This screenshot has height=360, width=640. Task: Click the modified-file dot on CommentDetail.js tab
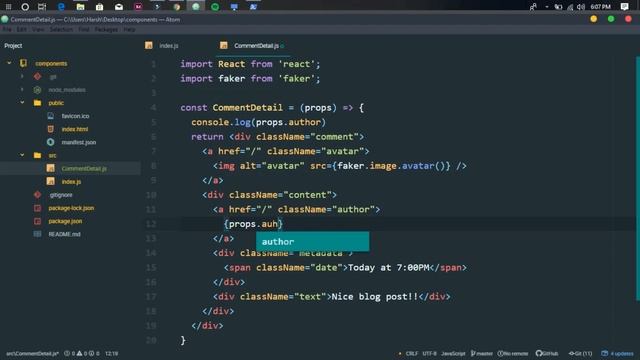(x=282, y=46)
